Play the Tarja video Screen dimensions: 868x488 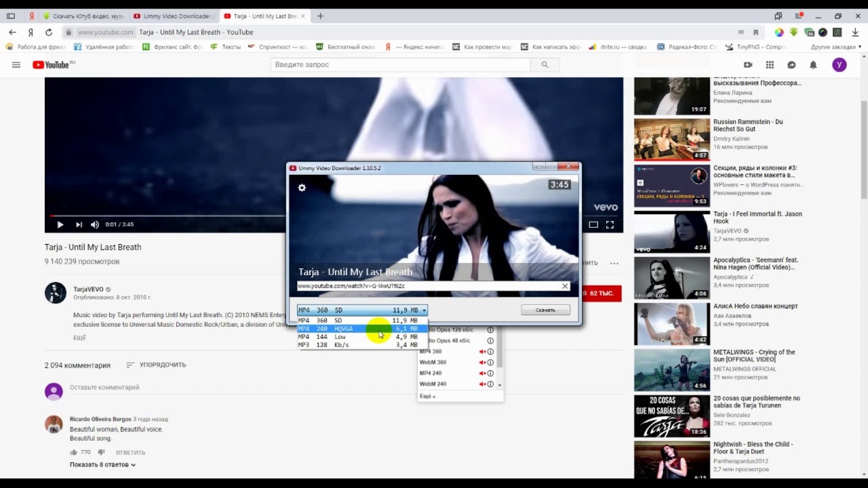pos(60,224)
